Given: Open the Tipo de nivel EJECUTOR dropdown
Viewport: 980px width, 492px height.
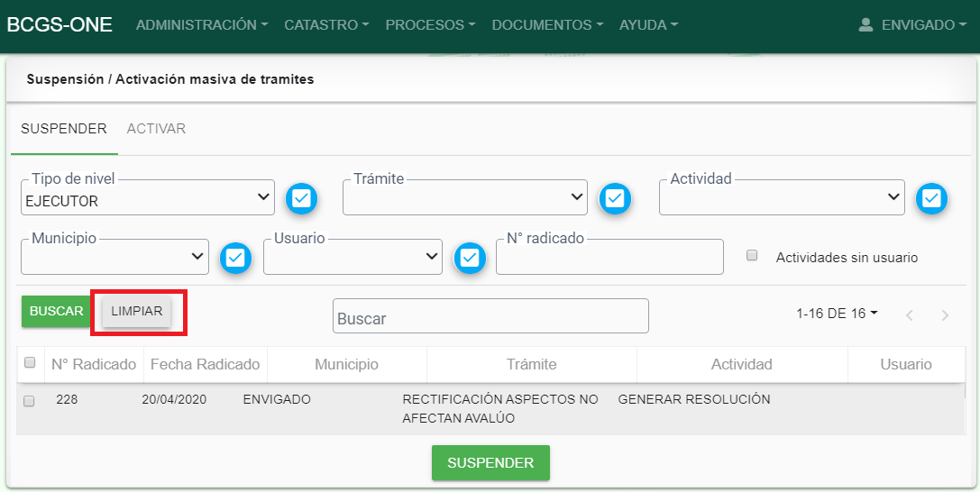Looking at the screenshot, I should [x=148, y=197].
